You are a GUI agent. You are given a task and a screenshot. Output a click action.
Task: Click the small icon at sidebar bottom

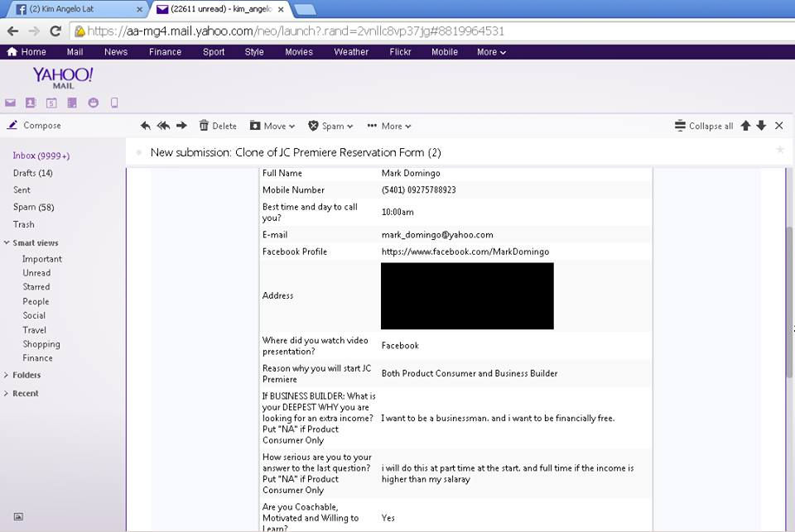coord(18,517)
